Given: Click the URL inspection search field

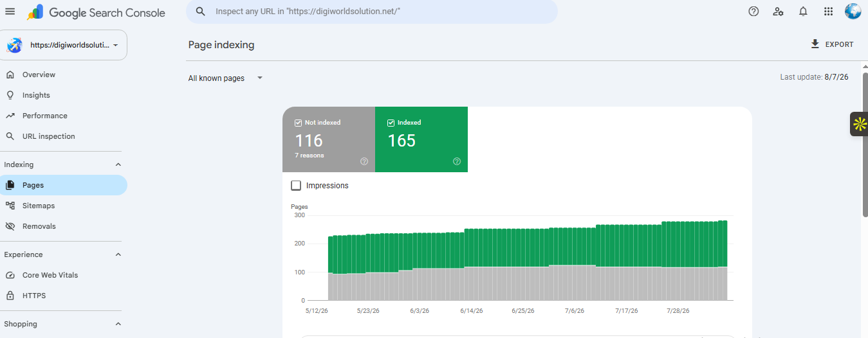Looking at the screenshot, I should (x=372, y=12).
